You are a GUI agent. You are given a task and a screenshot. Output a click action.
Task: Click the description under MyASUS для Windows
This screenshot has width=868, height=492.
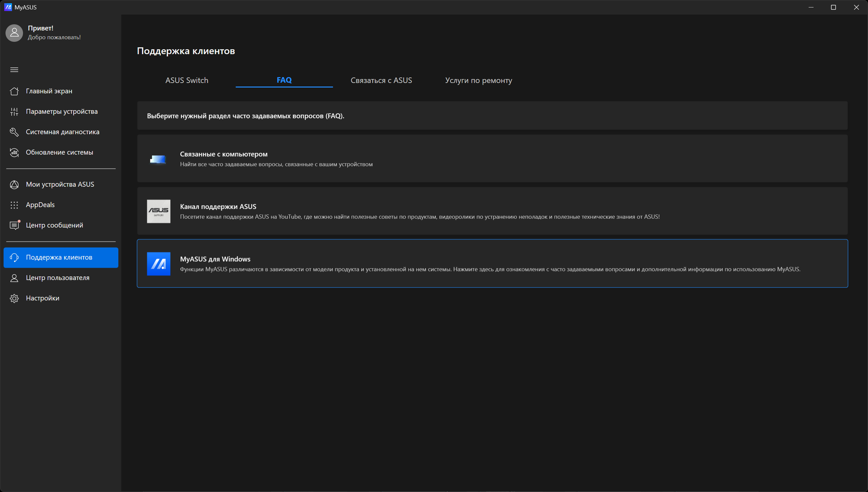490,269
